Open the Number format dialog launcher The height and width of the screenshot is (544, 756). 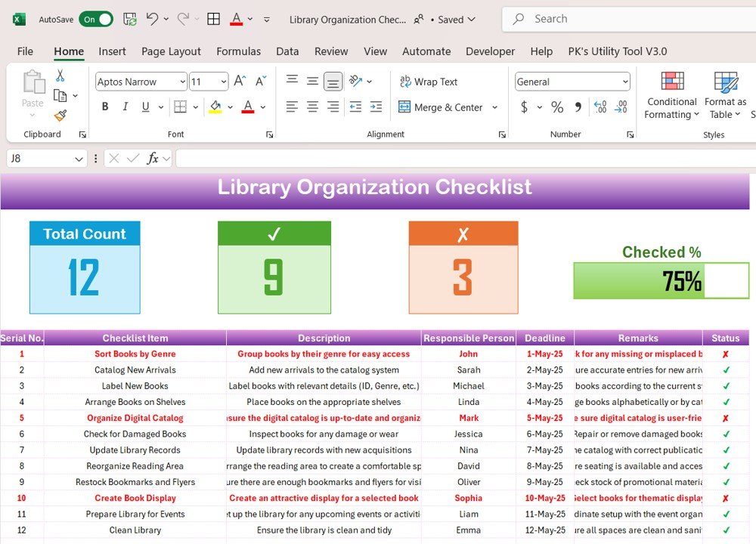coord(631,135)
